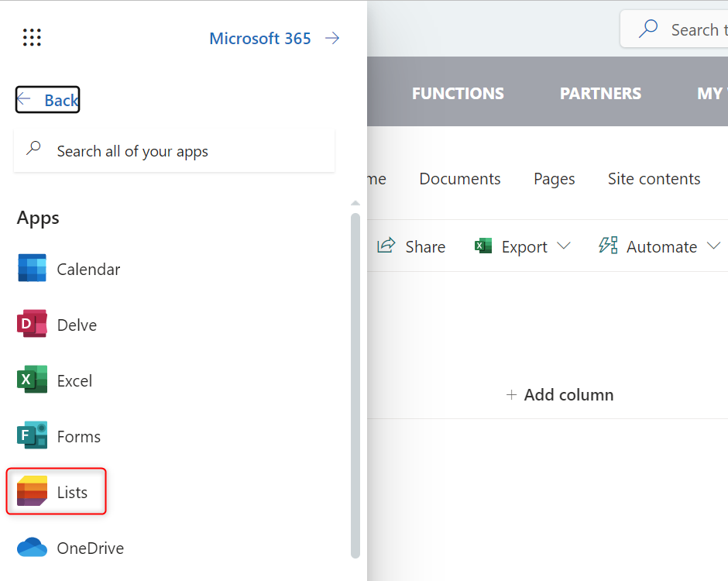Screen dimensions: 728x581
Task: Select Forms label in apps list
Action: pyautogui.click(x=78, y=437)
